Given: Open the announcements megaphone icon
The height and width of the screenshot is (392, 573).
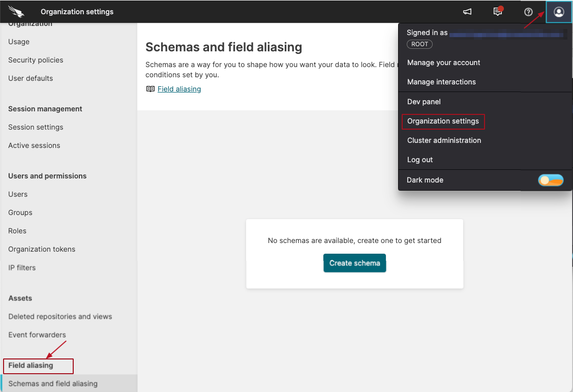Looking at the screenshot, I should click(x=467, y=11).
